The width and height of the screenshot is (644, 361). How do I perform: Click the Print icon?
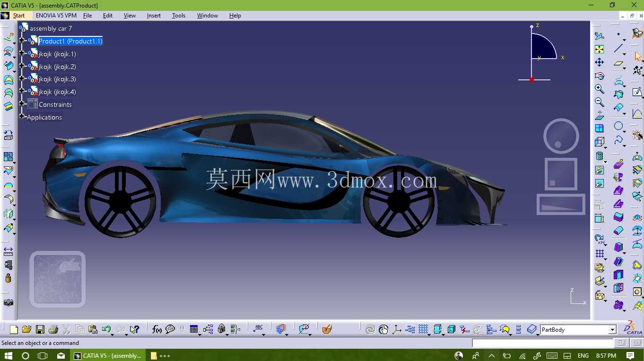(53, 329)
